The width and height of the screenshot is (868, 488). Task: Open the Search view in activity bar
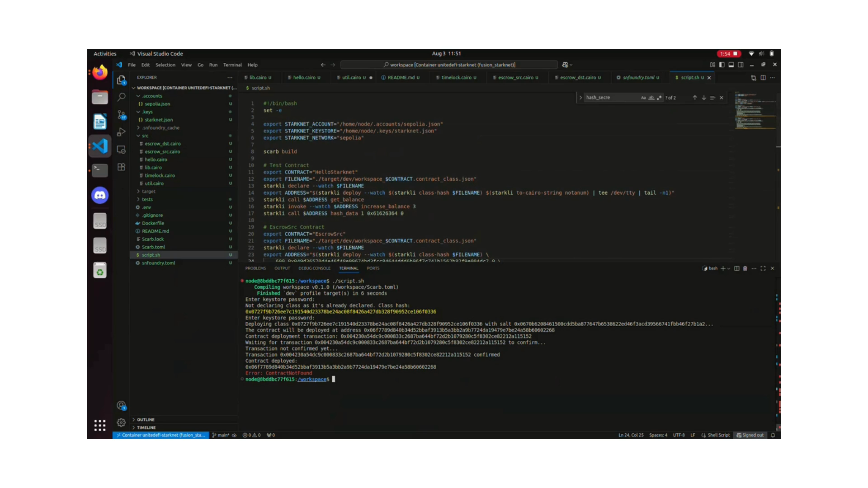tap(121, 97)
